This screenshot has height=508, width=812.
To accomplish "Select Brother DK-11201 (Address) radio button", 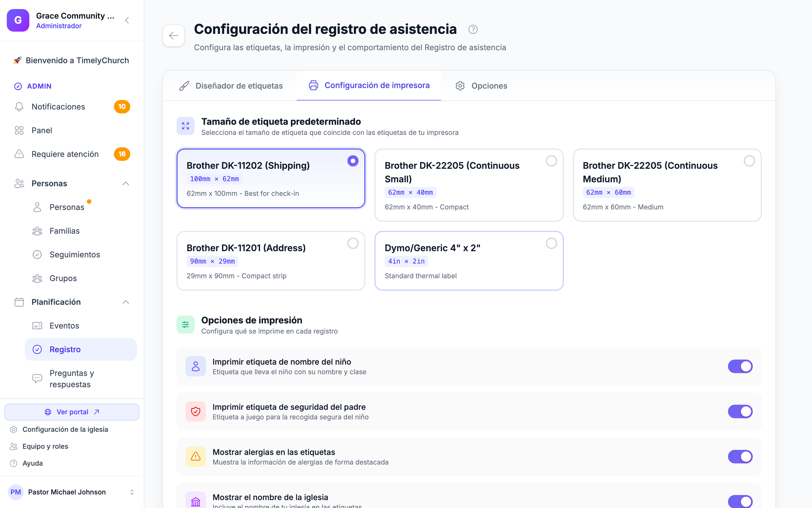I will point(353,243).
